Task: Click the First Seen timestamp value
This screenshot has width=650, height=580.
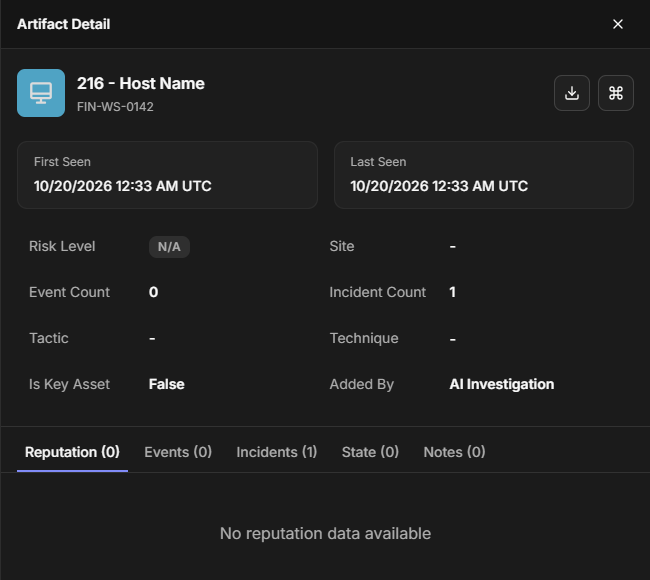Action: (x=123, y=186)
